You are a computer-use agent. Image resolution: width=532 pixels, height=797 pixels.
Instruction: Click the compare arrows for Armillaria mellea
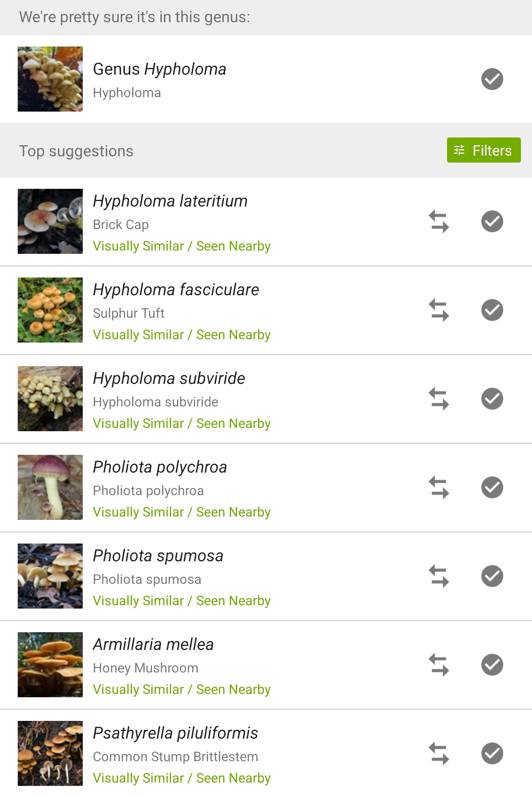[439, 665]
